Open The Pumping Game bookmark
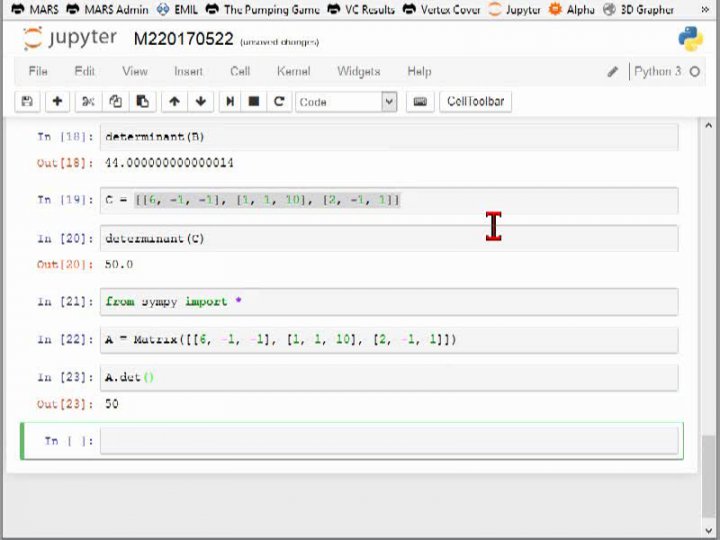The height and width of the screenshot is (540, 720). [x=263, y=9]
